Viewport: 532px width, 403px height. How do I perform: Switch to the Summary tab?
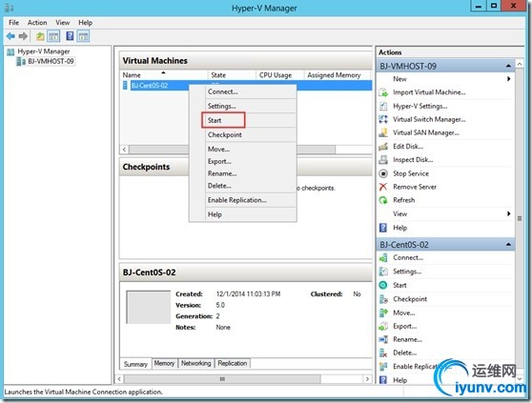[135, 364]
